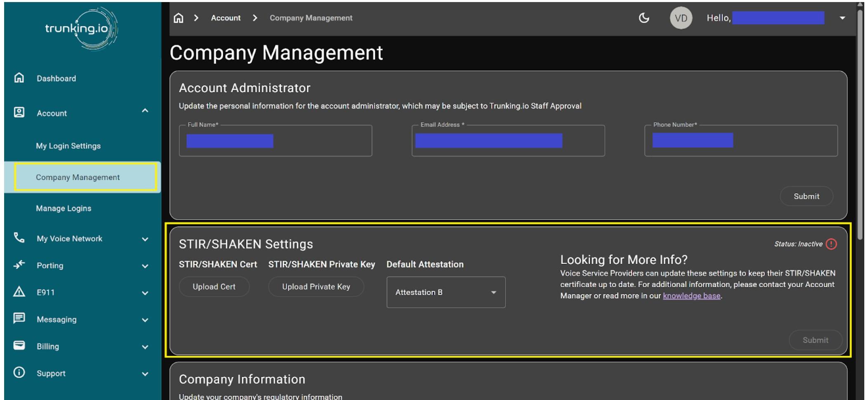Click the page vertical scrollbar

tap(859, 124)
